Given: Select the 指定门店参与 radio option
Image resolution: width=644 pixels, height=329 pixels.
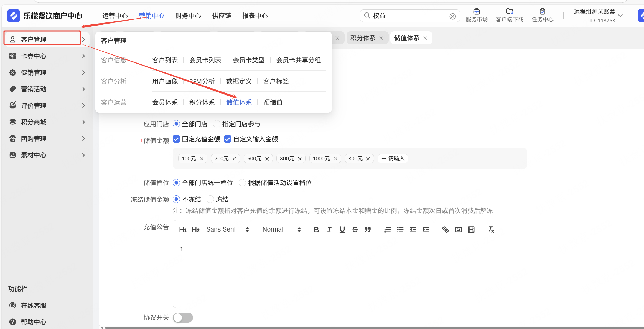Looking at the screenshot, I should 216,124.
